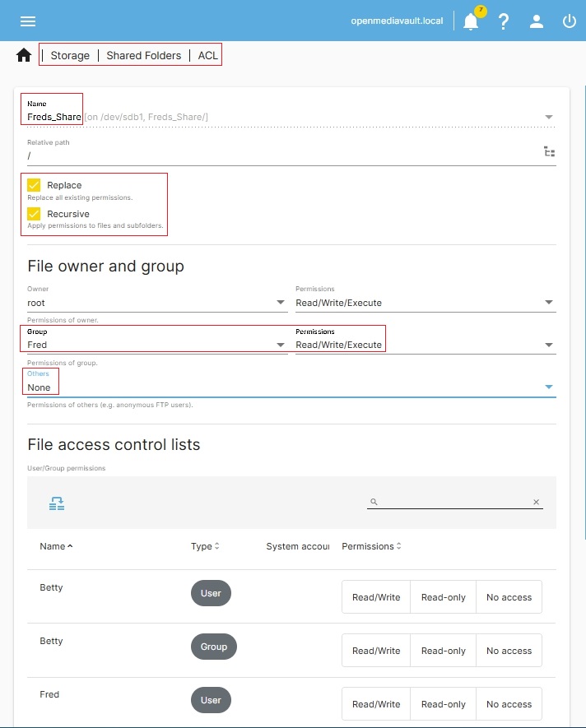586x728 pixels.
Task: Set Betty user to Read/Write
Action: coord(376,597)
